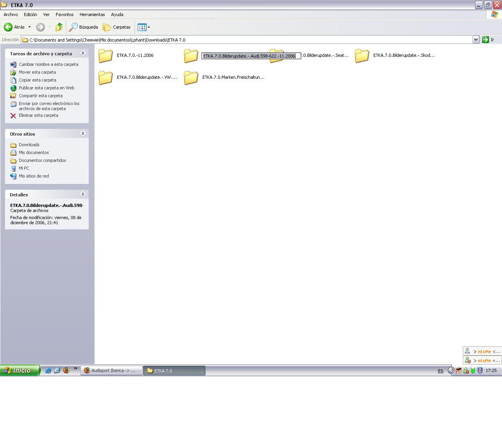The image size is (502, 448).
Task: Open the Archivo menu
Action: 11,15
